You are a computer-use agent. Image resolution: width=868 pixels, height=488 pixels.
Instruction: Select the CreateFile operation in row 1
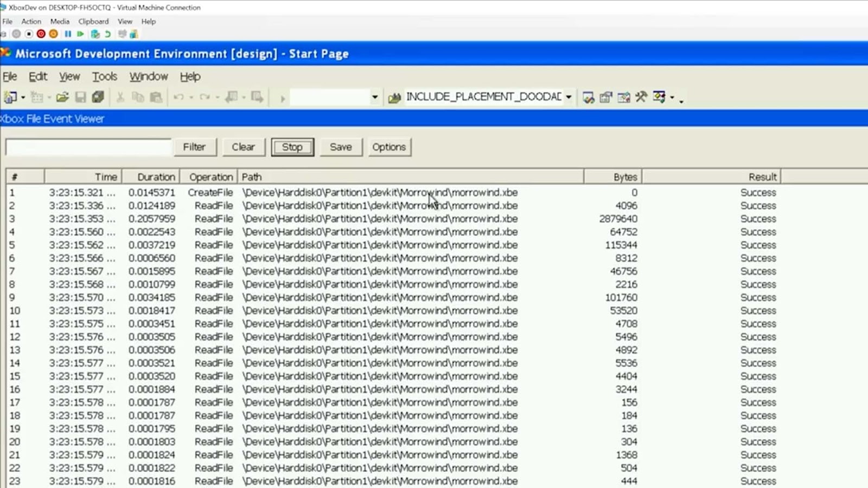pyautogui.click(x=210, y=192)
